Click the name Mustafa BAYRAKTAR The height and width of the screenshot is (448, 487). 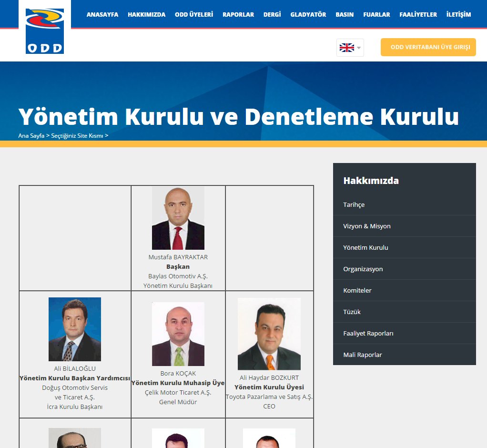click(178, 257)
